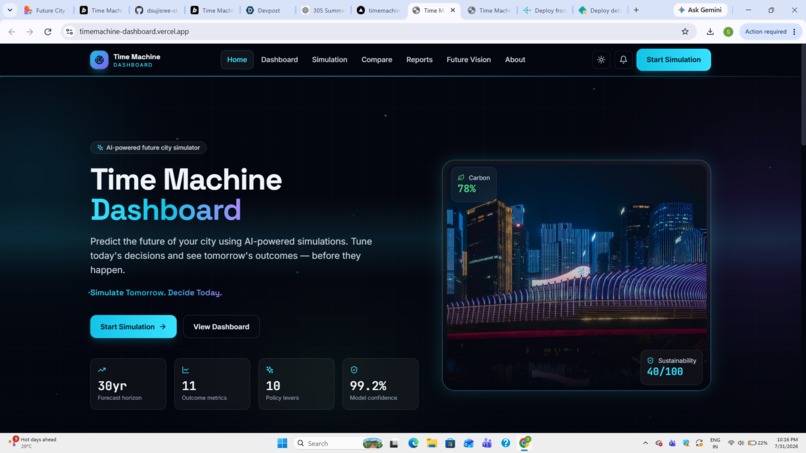Click the Time Machine Dashboard logo icon
This screenshot has height=453, width=806.
[x=99, y=60]
